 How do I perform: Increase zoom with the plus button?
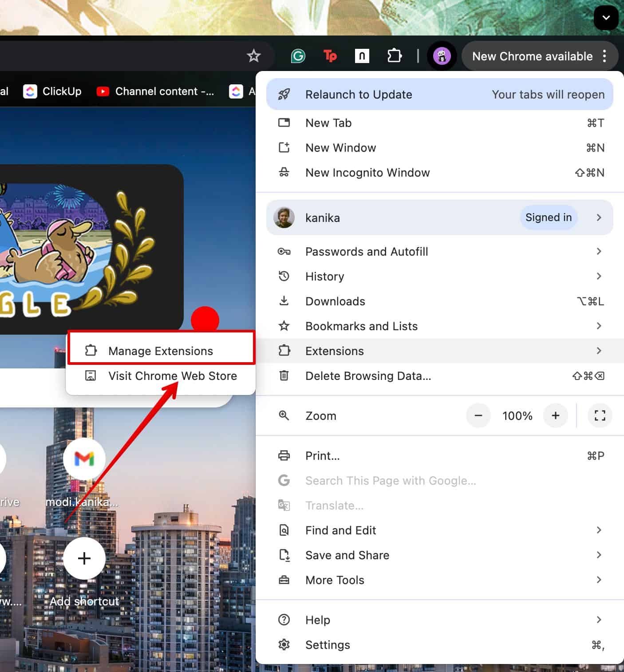coord(555,415)
